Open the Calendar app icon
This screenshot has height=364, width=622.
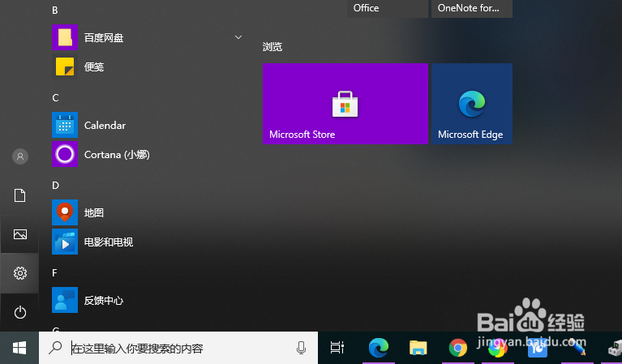coord(65,125)
